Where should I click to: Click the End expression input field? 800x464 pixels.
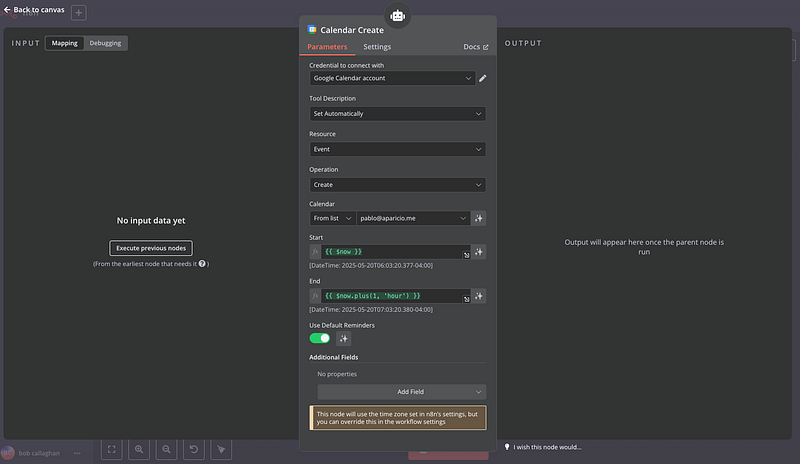click(x=390, y=296)
